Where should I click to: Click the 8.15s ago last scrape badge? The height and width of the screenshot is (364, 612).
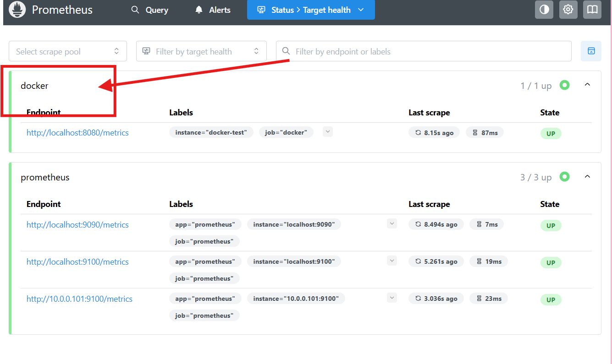(434, 133)
